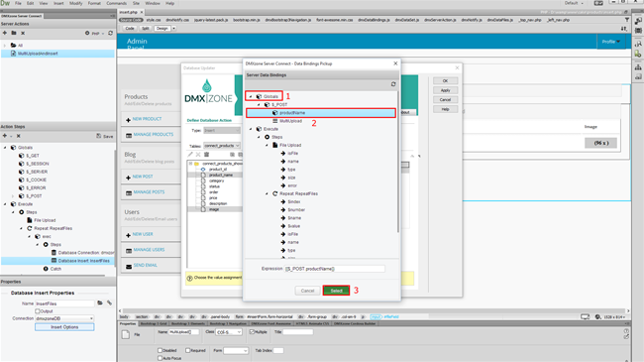This screenshot has width=644, height=362.
Task: Add a new server action with plus icon
Action: tap(5, 33)
